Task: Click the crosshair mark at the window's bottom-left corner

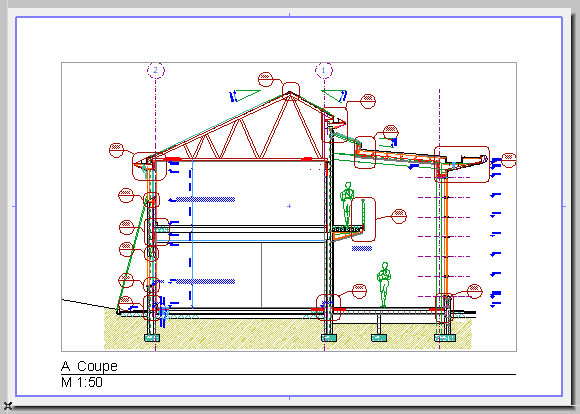Action: pos(8,406)
